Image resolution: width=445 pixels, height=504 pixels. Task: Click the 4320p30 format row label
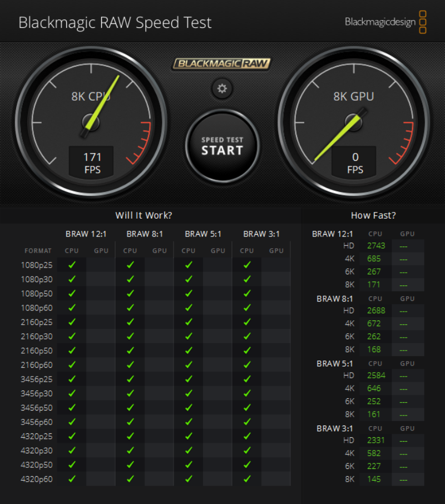(x=37, y=451)
